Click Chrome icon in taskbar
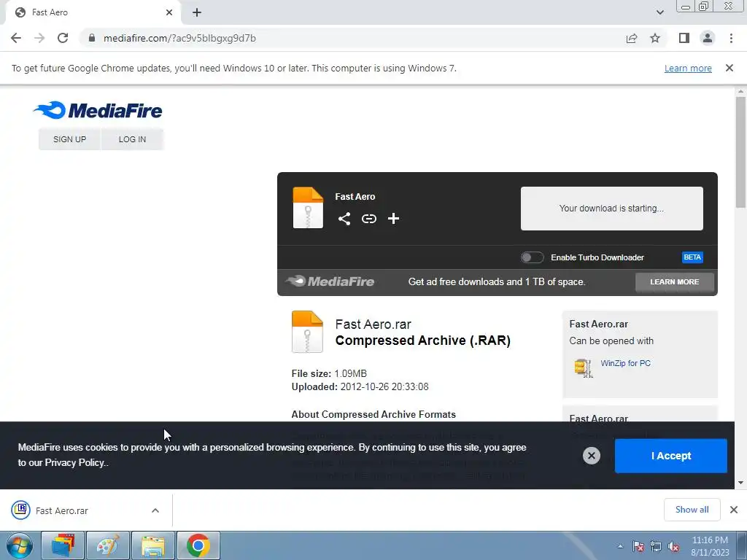Screen dimensions: 747x560 pyautogui.click(x=198, y=545)
